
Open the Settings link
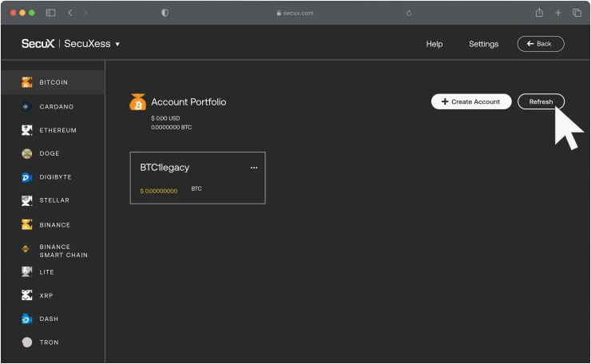(x=483, y=44)
